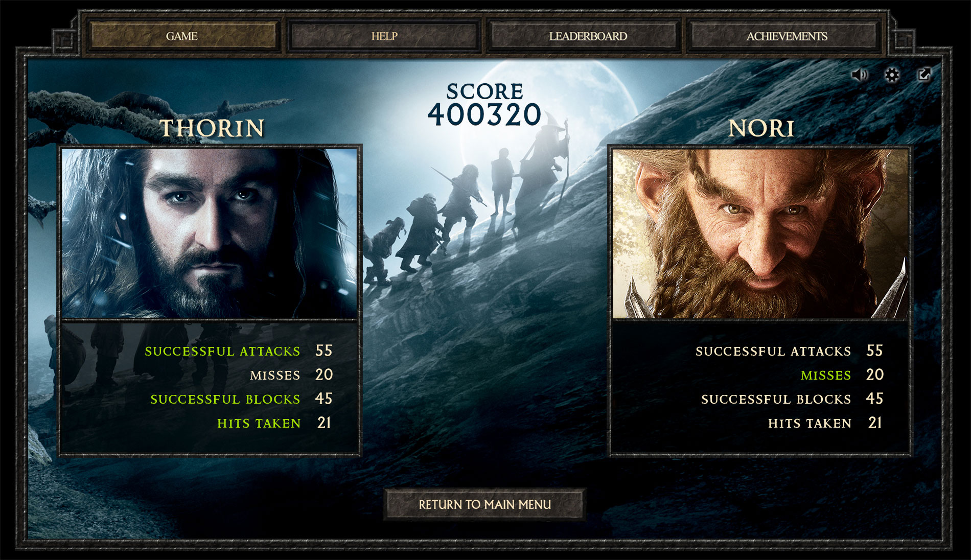
Task: Click the Thorin name heading
Action: 212,128
